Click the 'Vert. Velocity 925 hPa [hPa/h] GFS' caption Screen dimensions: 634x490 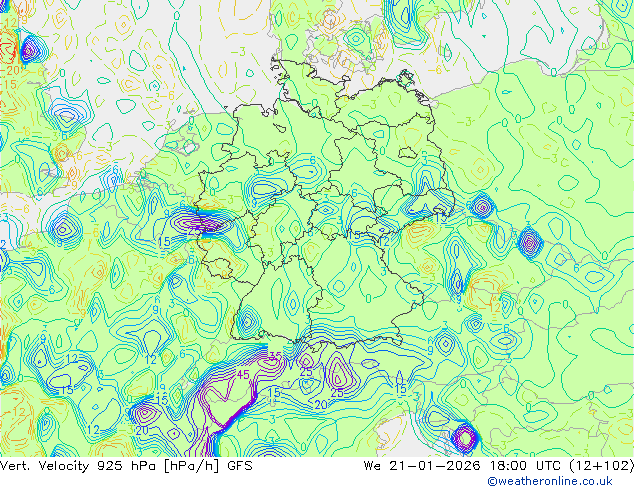pos(126,466)
